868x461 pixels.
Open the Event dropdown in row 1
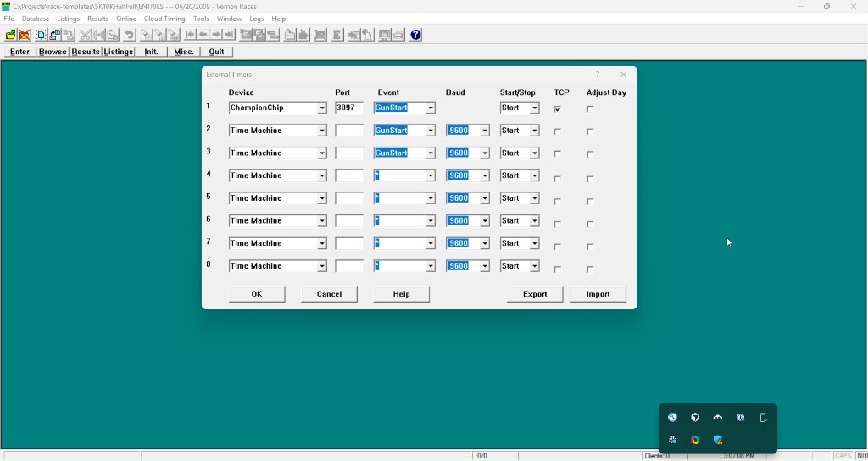(x=430, y=108)
